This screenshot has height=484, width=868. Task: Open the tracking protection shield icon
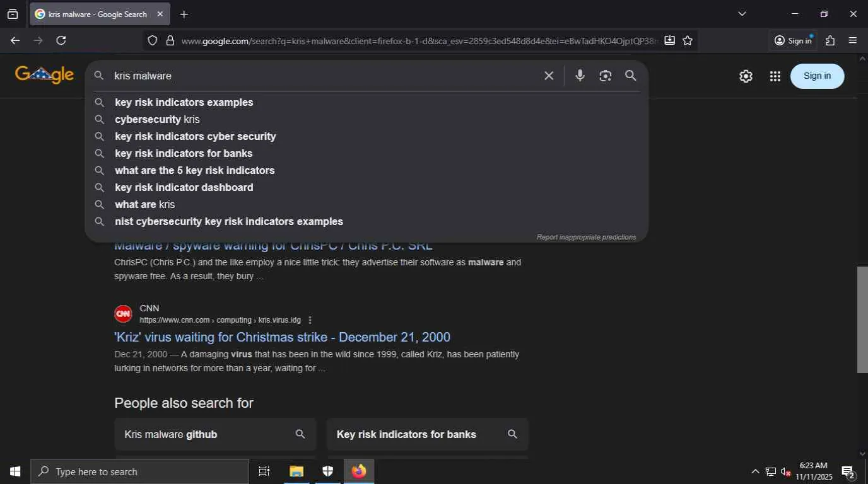point(152,40)
